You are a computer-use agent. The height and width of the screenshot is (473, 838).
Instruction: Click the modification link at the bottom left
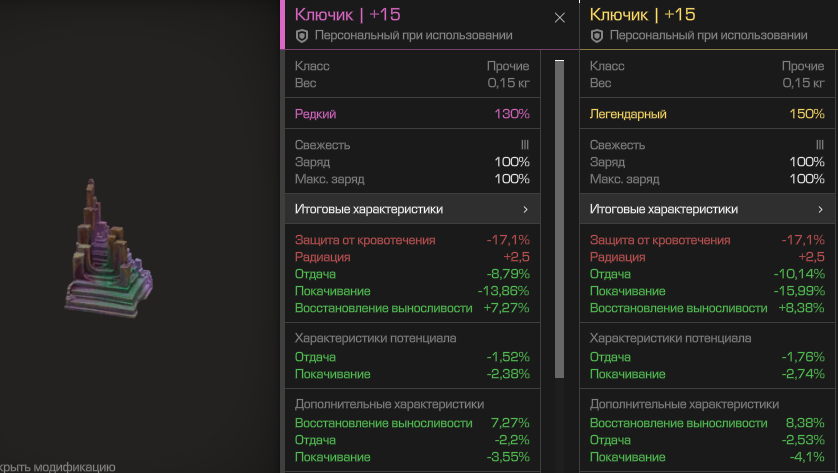[58, 467]
